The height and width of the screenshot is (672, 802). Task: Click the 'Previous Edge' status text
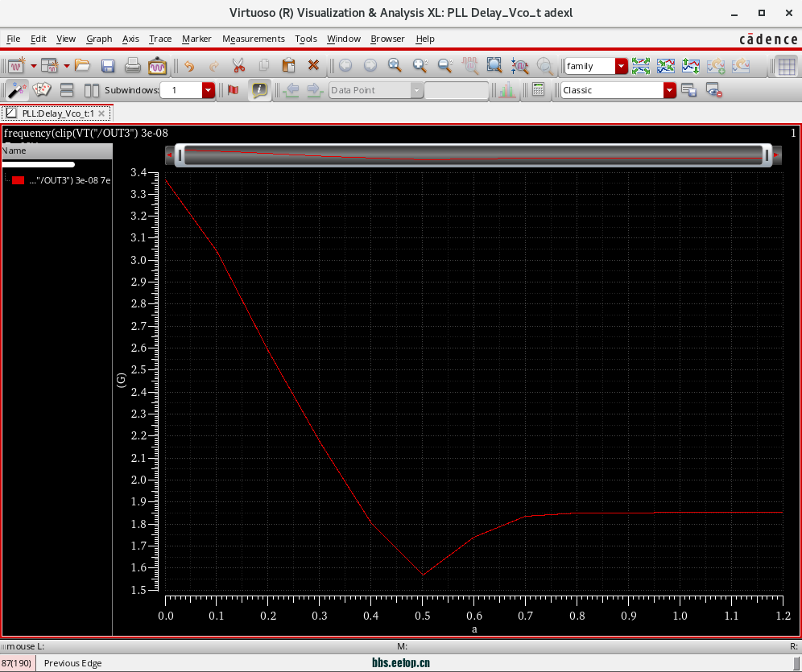pos(72,663)
